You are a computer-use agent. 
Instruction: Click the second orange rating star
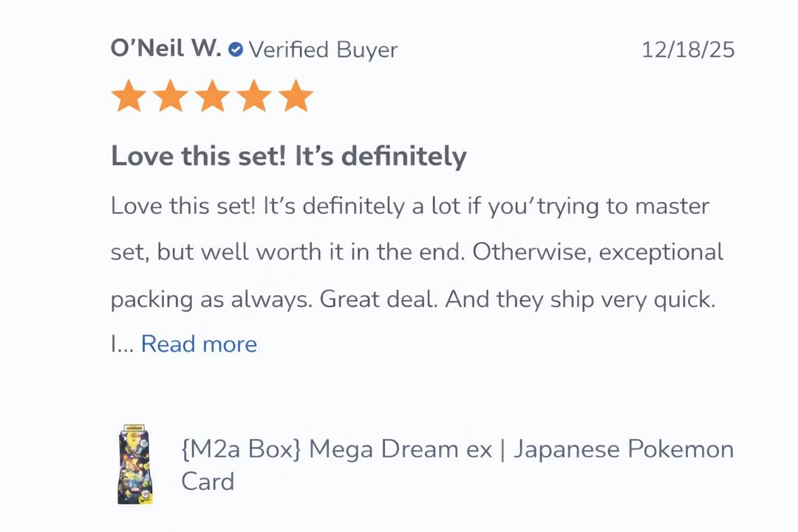point(171,97)
